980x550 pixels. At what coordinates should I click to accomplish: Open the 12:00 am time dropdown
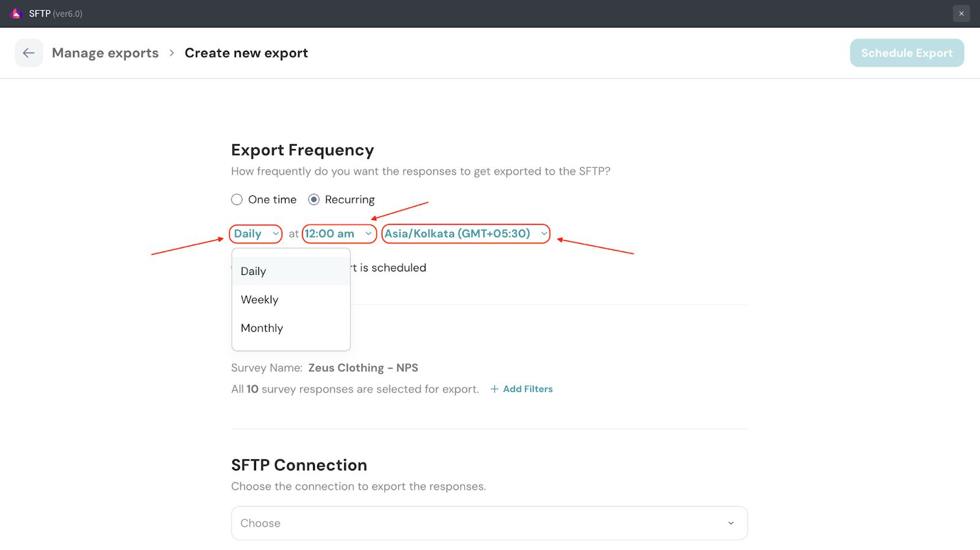331,234
